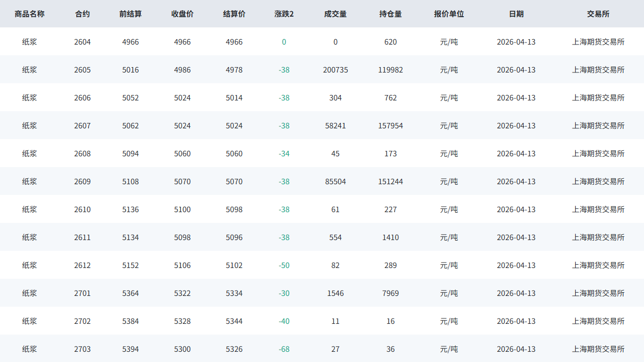Click the 85504 volume cell
The width and height of the screenshot is (644, 362).
pyautogui.click(x=335, y=182)
